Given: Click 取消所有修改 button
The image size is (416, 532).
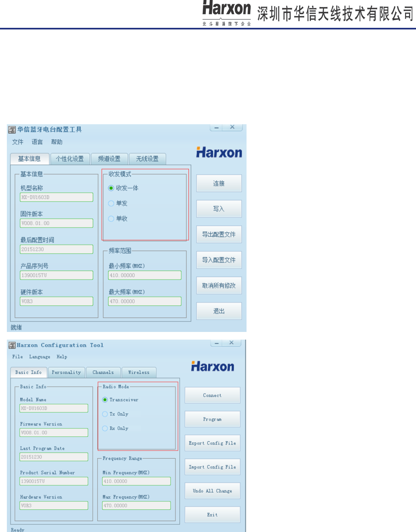Looking at the screenshot, I should click(x=219, y=286).
